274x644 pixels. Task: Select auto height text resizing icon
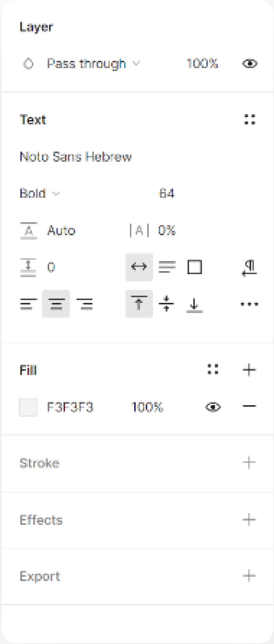click(x=167, y=267)
